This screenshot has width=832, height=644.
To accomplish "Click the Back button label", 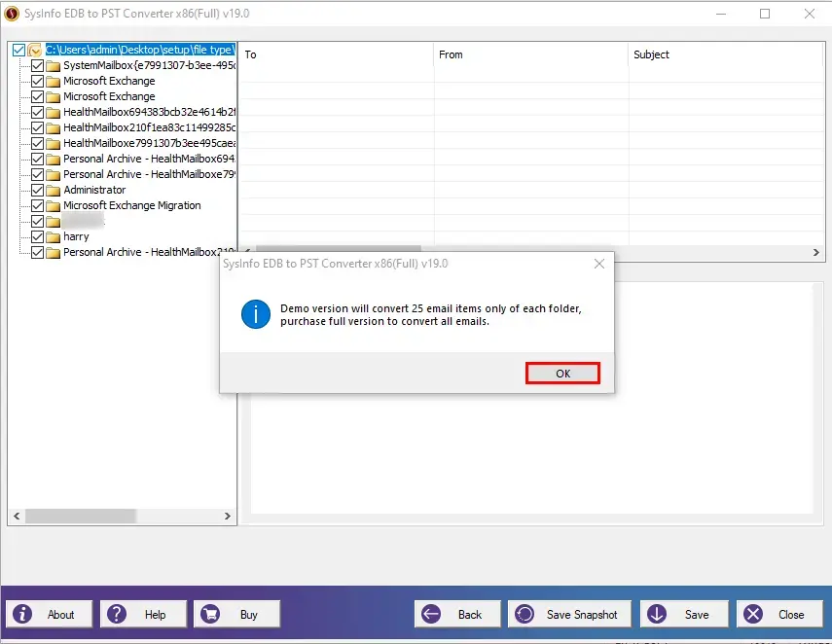I will (x=470, y=614).
